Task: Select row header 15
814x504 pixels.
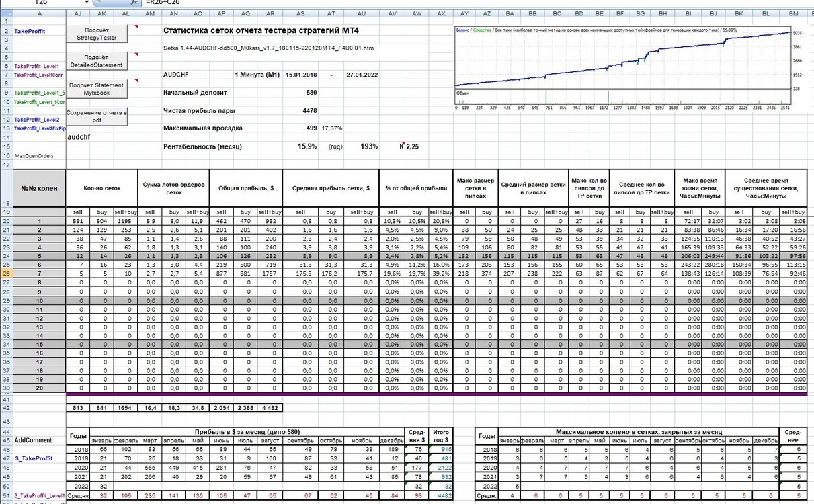Action: 6,146
